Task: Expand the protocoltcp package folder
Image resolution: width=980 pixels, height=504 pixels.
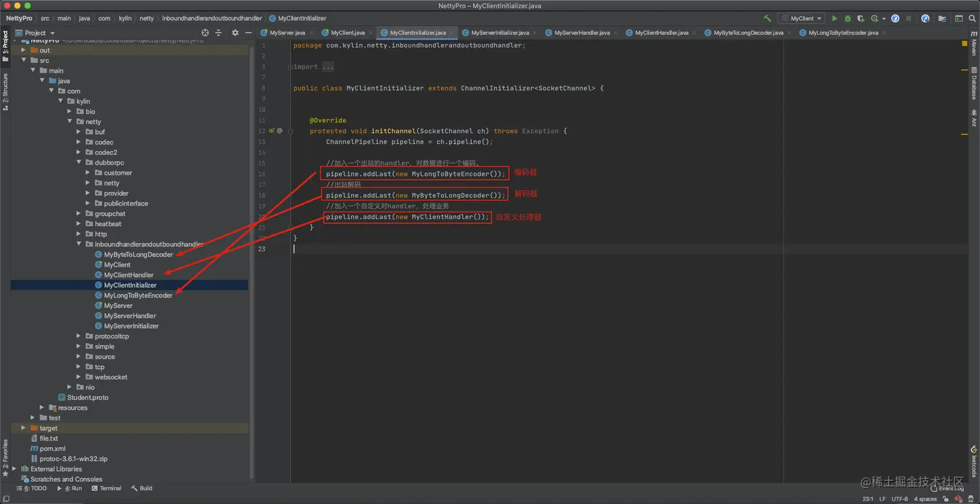Action: tap(79, 336)
